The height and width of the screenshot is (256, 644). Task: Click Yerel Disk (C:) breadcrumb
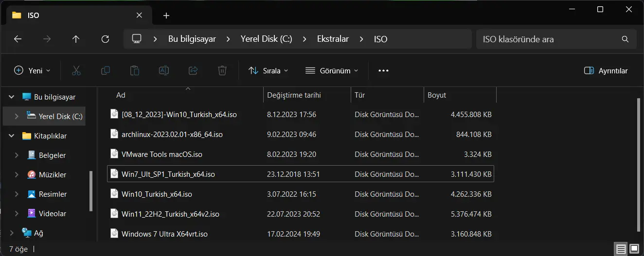tap(267, 39)
